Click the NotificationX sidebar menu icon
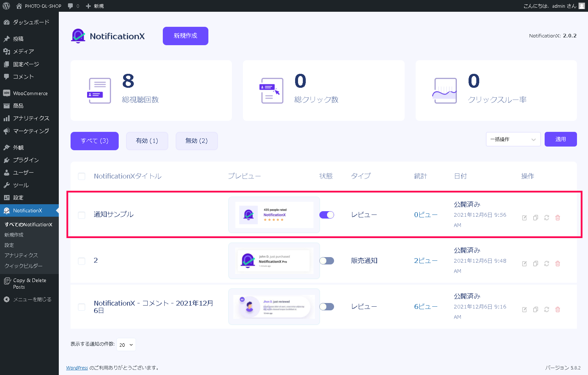Screen dimensions: 588x375 point(7,210)
